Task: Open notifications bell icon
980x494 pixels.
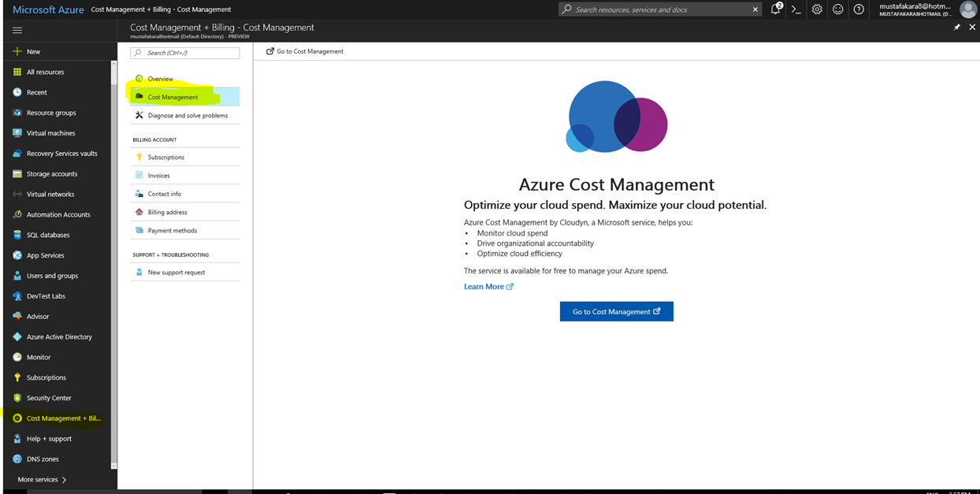Action: pyautogui.click(x=776, y=9)
